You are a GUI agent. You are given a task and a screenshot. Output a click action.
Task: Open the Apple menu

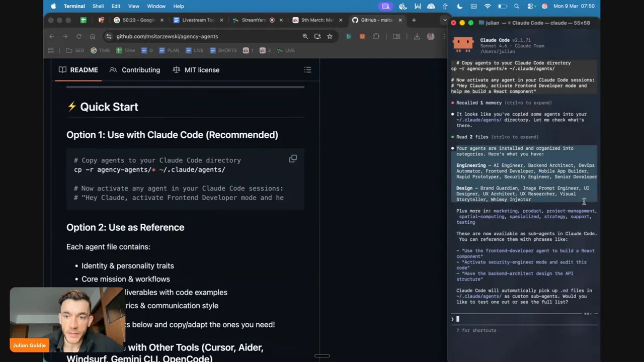pos(53,6)
